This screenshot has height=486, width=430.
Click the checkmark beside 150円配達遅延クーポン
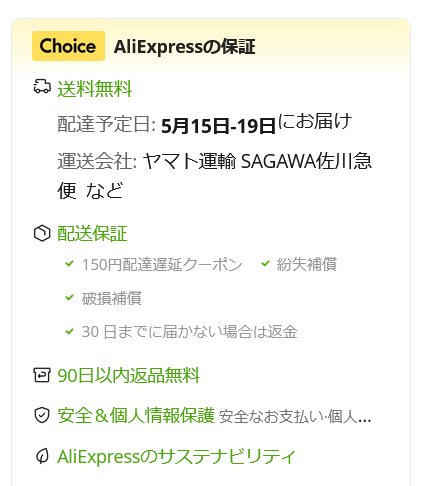click(69, 264)
